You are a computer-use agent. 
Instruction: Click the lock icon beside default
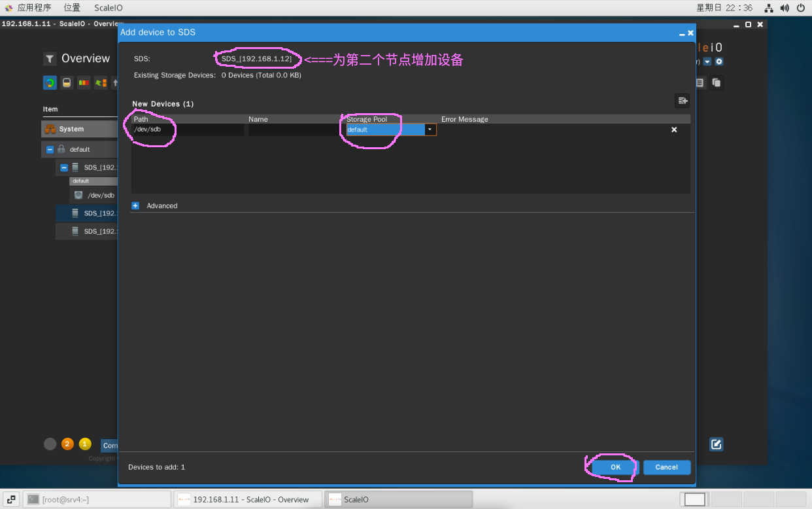click(x=61, y=149)
